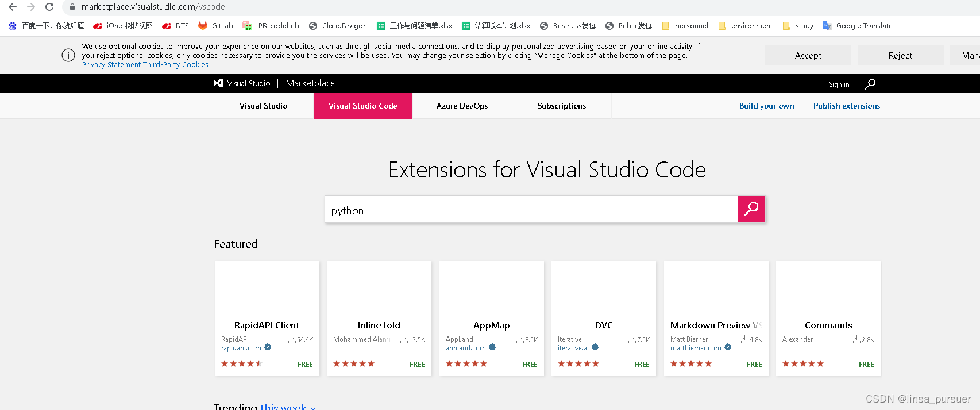Open the study bookmark folder
This screenshot has height=410, width=980.
point(798,26)
